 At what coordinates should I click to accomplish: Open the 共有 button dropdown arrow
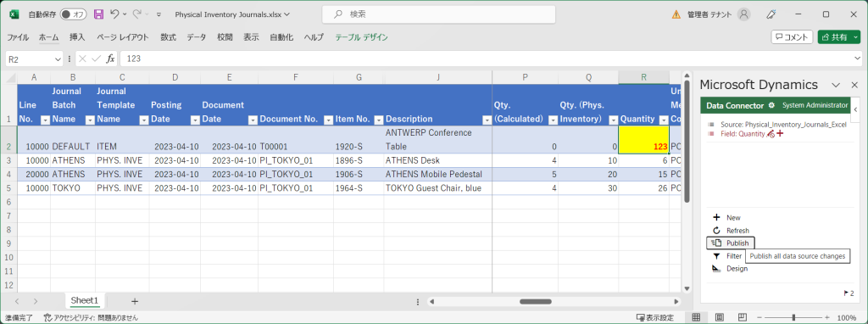coord(856,37)
